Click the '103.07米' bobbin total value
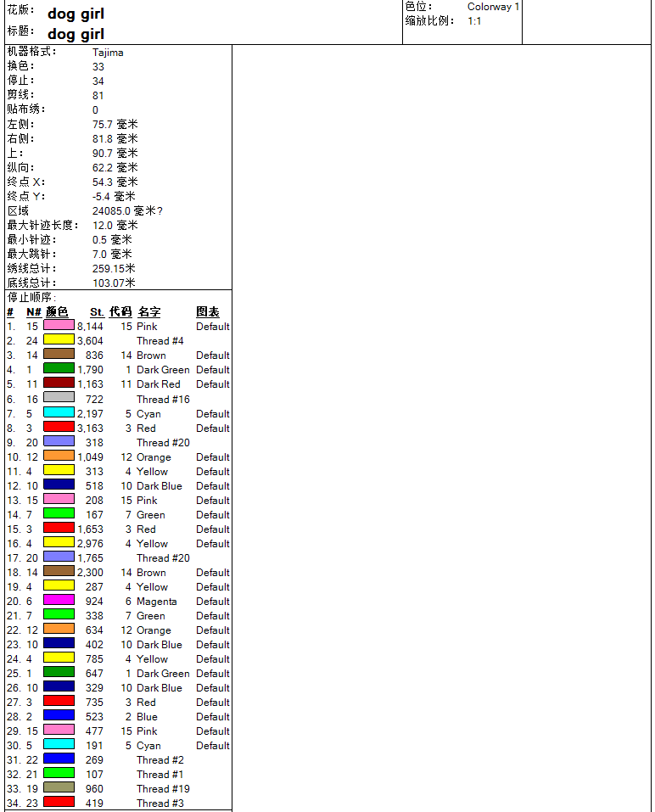Screen dimensions: 655x812 114,283
